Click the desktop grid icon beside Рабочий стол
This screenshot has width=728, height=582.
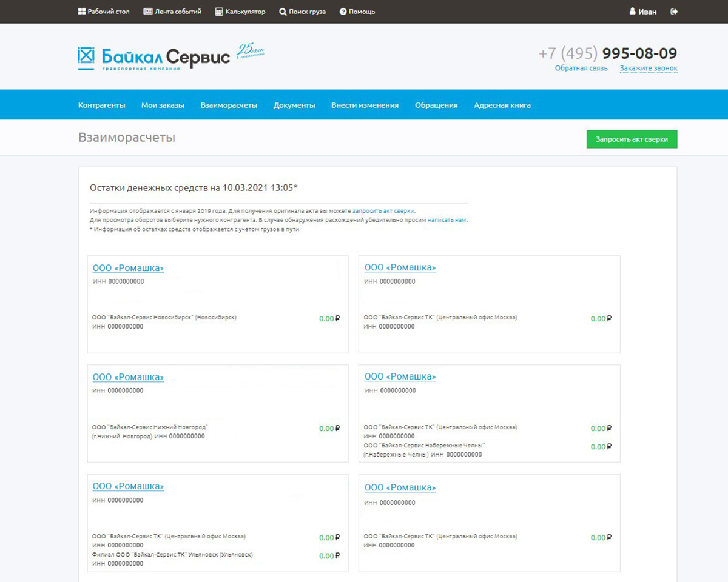82,12
